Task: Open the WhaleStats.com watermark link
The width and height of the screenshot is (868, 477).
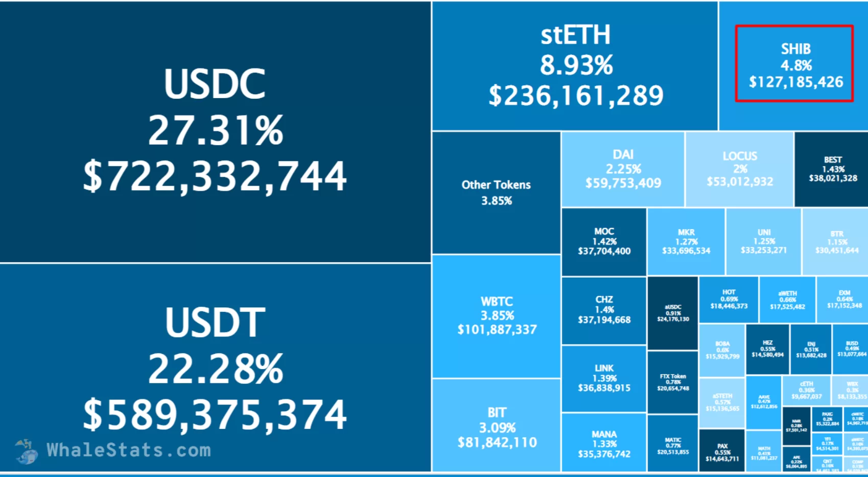Action: point(128,450)
